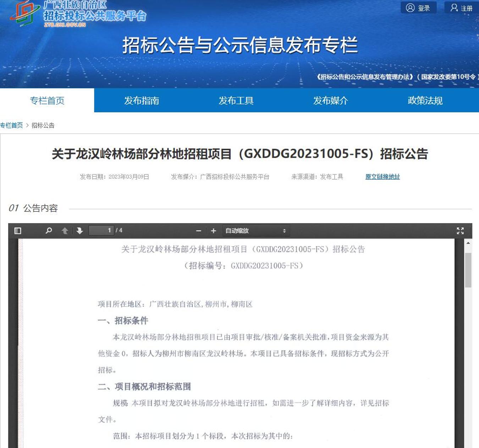
Task: Enter PDF fullscreen presentation mode
Action: (x=460, y=231)
